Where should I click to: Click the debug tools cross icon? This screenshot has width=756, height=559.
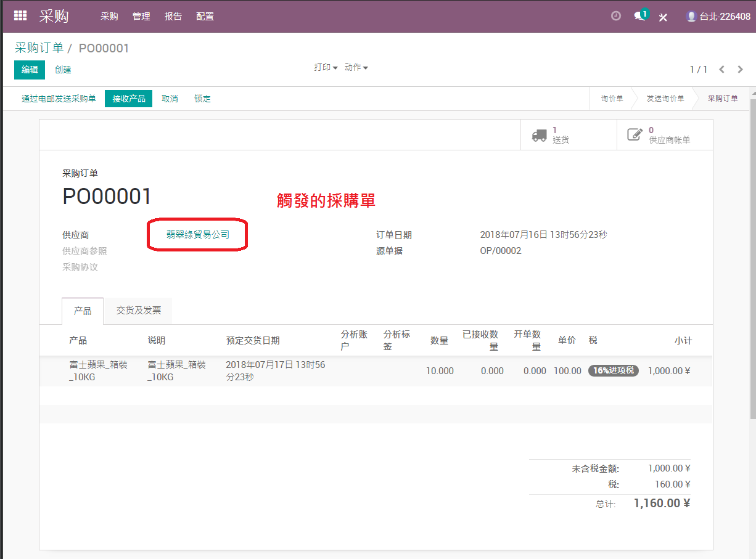(x=664, y=17)
